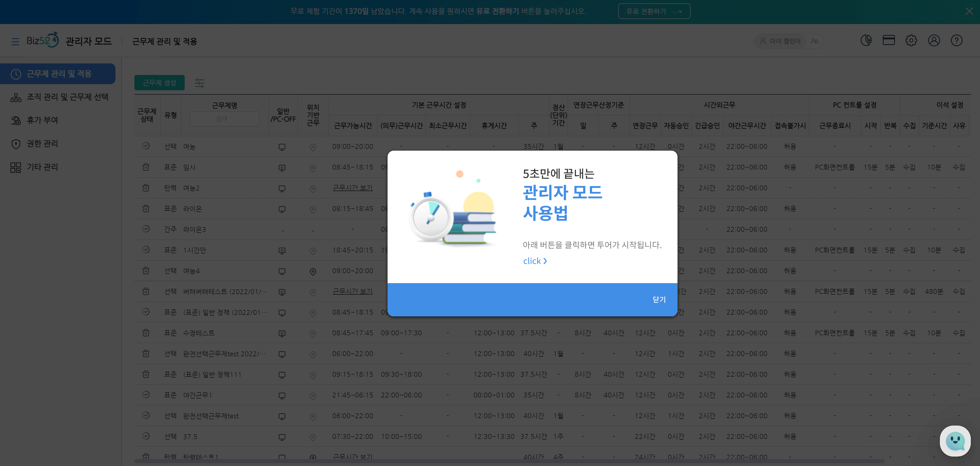The height and width of the screenshot is (466, 980).
Task: Open the 휴가 부여 sidebar menu
Action: [42, 120]
